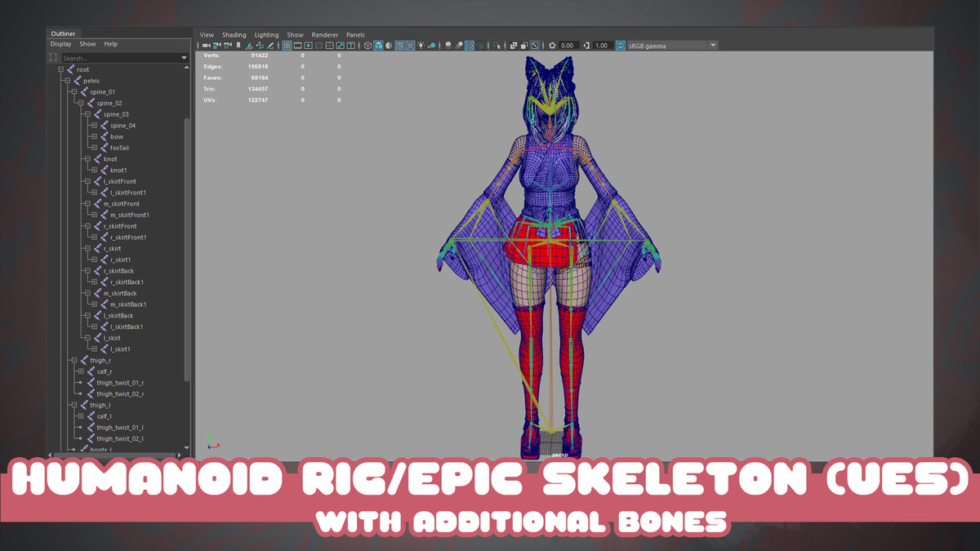Collapse the pelvis node

(67, 81)
